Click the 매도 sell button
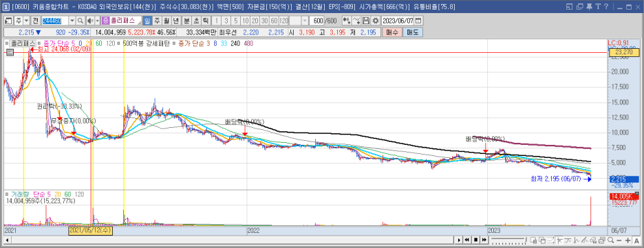This screenshot has height=248, width=644. 412,32
